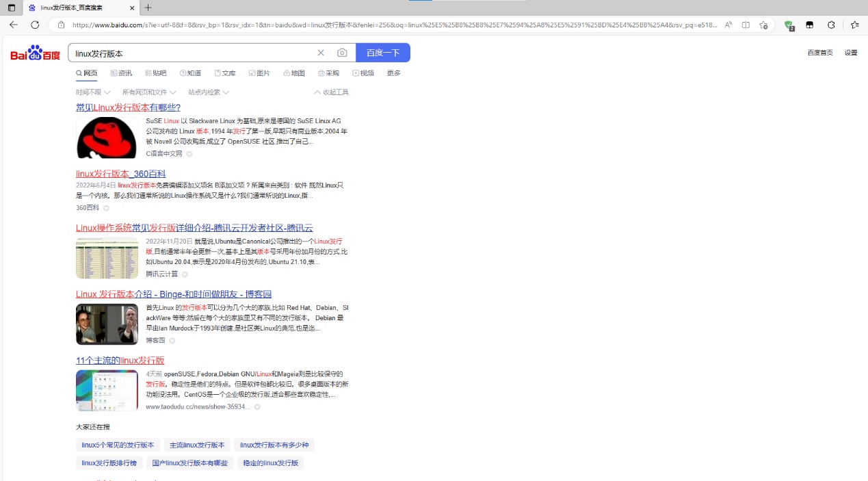Focus the browser address bar URL
Viewport: 868px width, 481px height.
[x=395, y=25]
